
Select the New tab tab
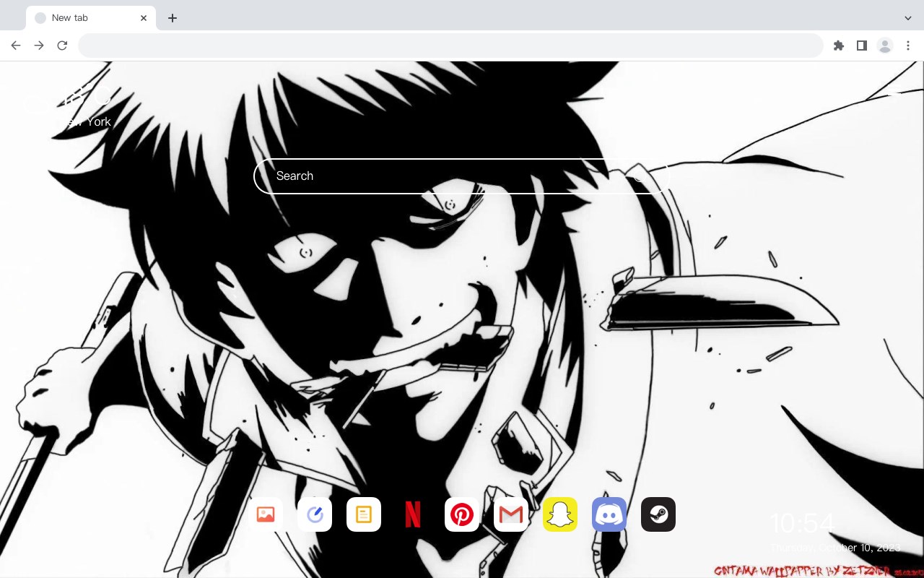(91, 18)
